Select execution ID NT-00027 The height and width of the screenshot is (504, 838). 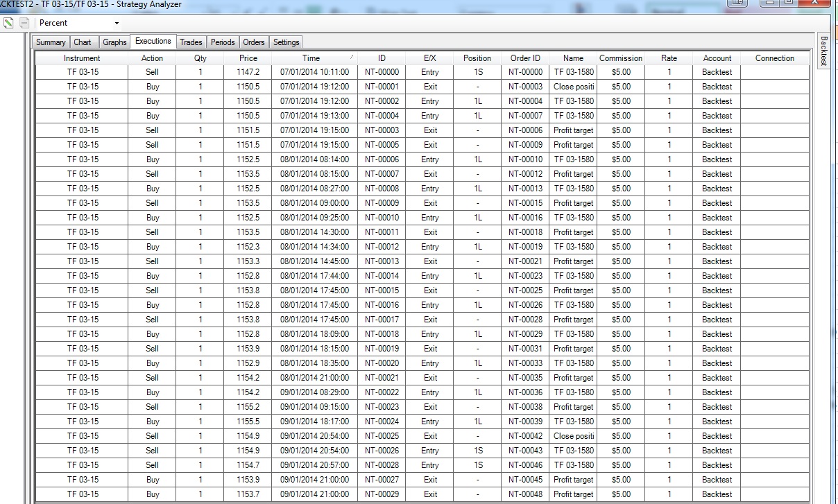click(382, 480)
